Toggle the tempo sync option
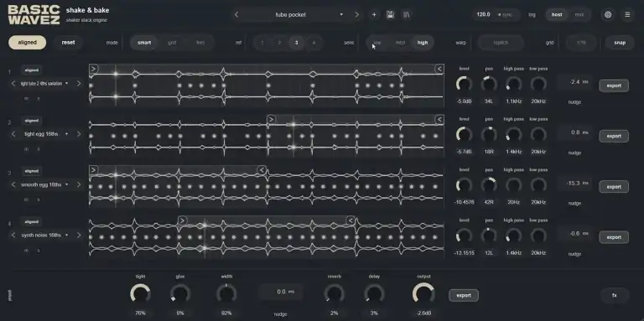Viewport: 644px width, 321px height. tap(506, 15)
